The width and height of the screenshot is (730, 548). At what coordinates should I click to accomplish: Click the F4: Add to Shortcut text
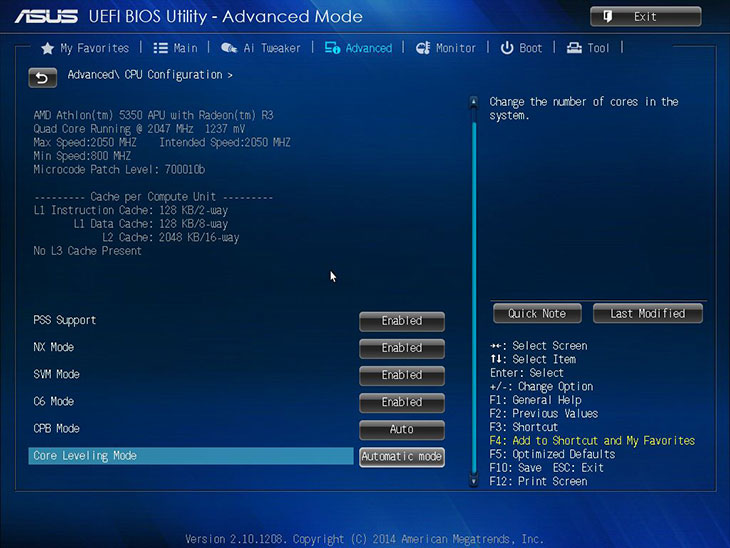pos(592,441)
